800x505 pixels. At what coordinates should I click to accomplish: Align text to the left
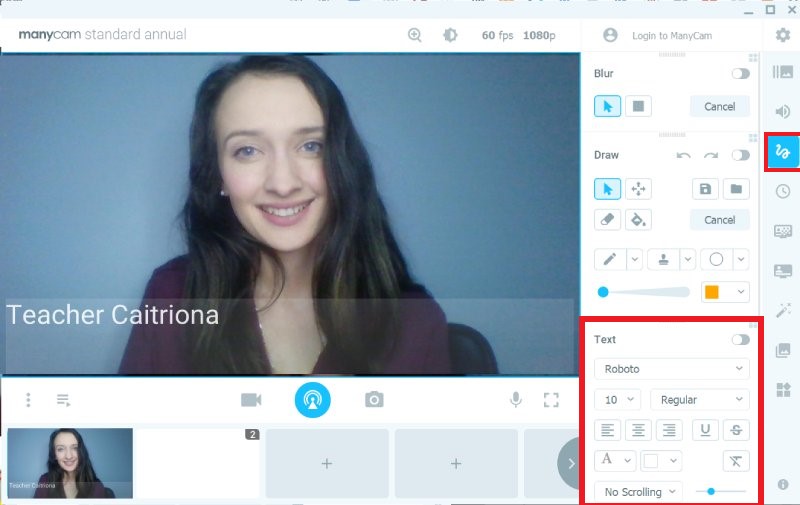tap(607, 430)
